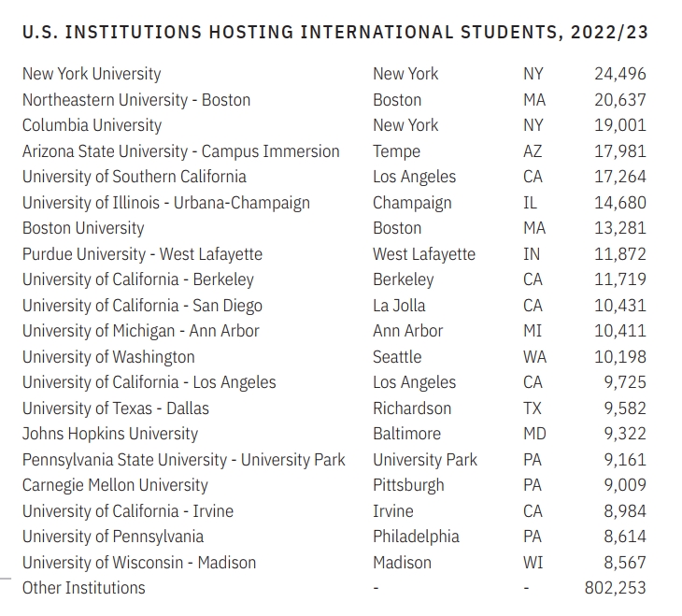Click the state code IL
The width and height of the screenshot is (682, 616).
tap(531, 203)
